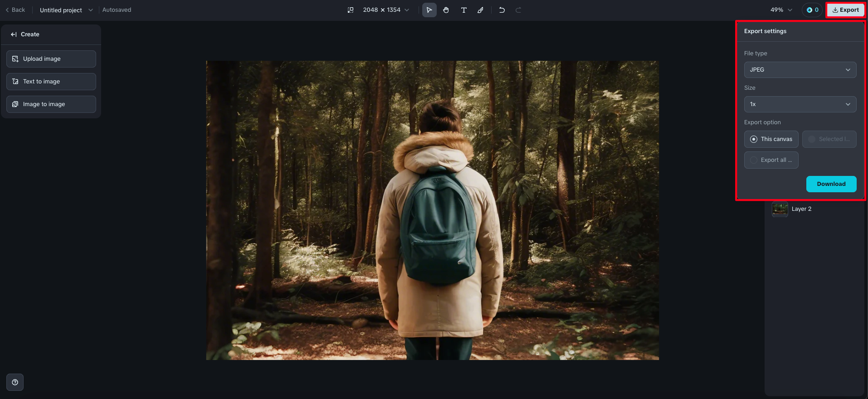Undo the last action

[x=502, y=10]
